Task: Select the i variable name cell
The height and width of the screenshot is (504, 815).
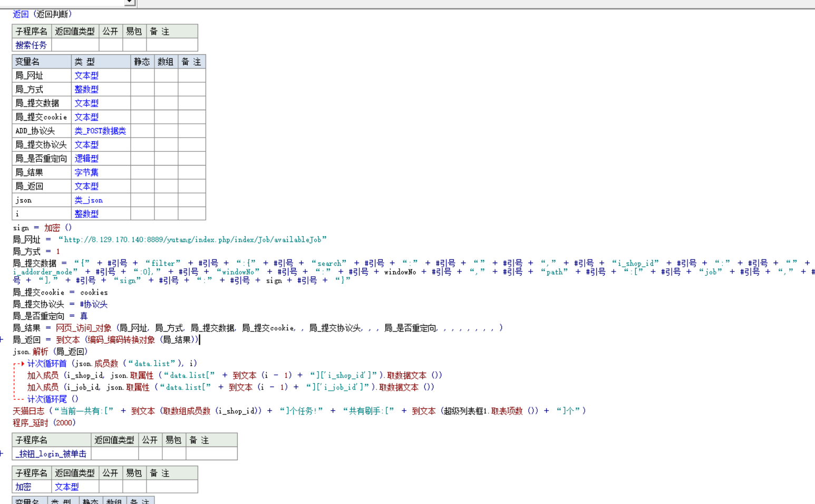Action: tap(42, 214)
